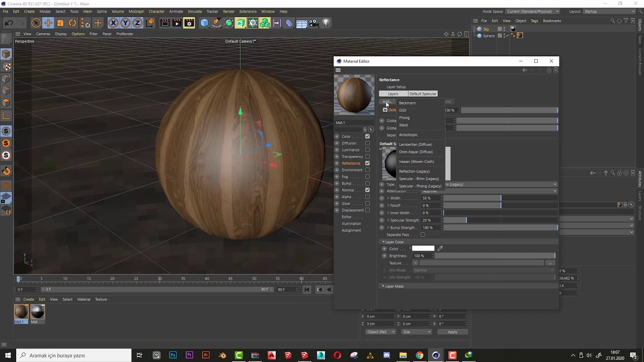Viewport: 644px width, 362px height.
Task: Enable the Alpha channel checkbox
Action: pos(367,197)
